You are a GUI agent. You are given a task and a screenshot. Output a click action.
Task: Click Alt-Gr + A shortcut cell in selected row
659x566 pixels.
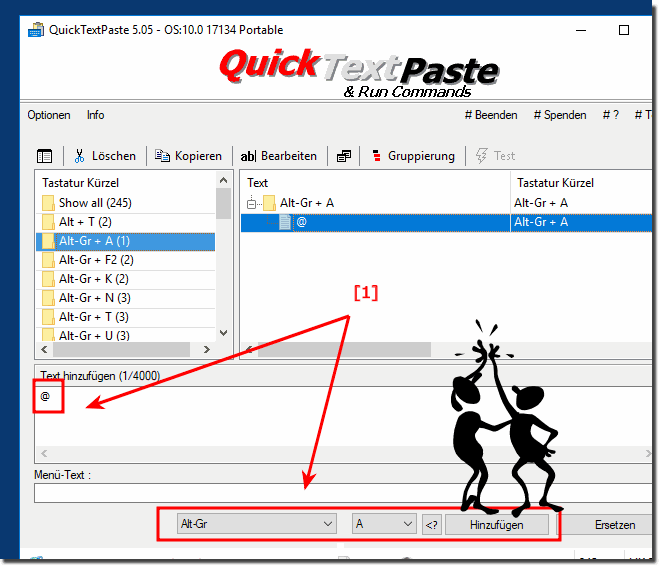coord(582,222)
